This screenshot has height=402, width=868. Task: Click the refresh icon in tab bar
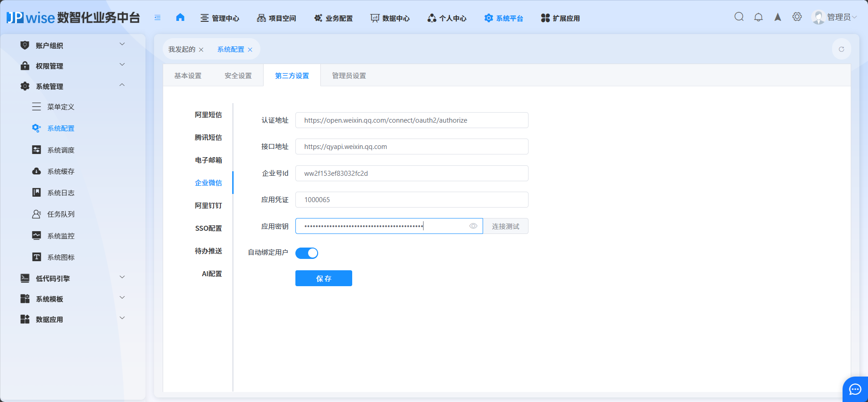tap(842, 49)
